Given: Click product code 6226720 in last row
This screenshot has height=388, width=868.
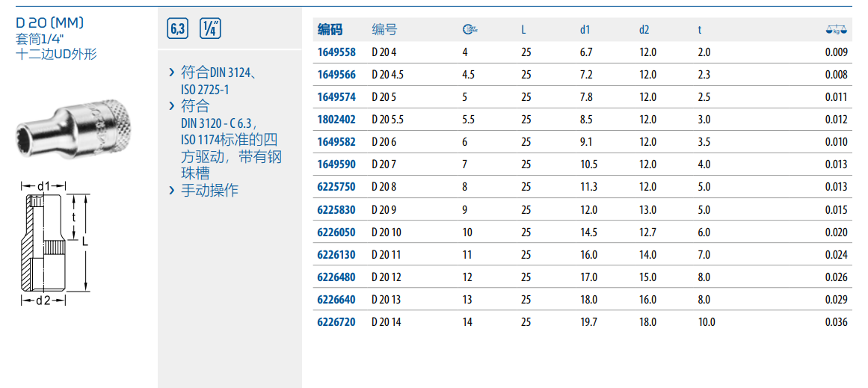Looking at the screenshot, I should point(336,322).
